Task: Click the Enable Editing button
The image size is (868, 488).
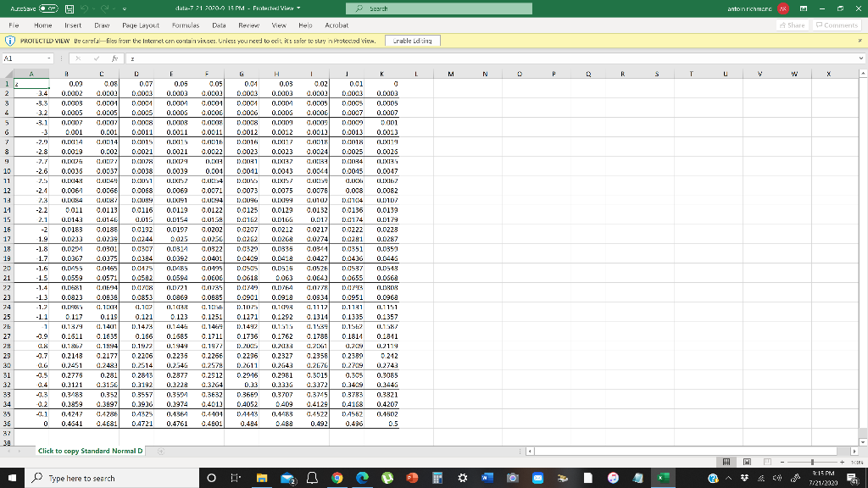Action: [412, 40]
